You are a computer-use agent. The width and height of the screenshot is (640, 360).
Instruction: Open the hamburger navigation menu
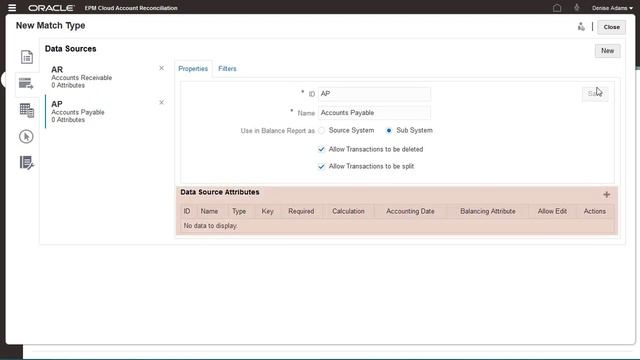12,8
